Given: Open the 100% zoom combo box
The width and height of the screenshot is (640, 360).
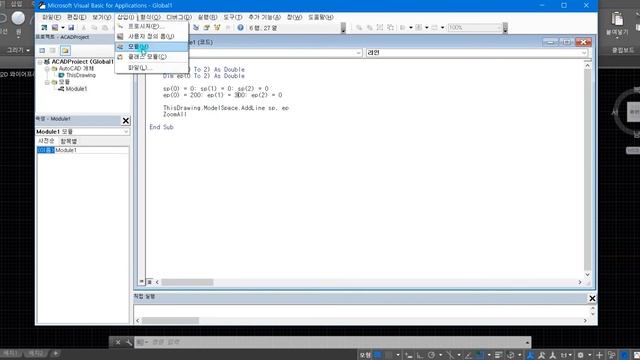Looking at the screenshot, I should pyautogui.click(x=475, y=27).
